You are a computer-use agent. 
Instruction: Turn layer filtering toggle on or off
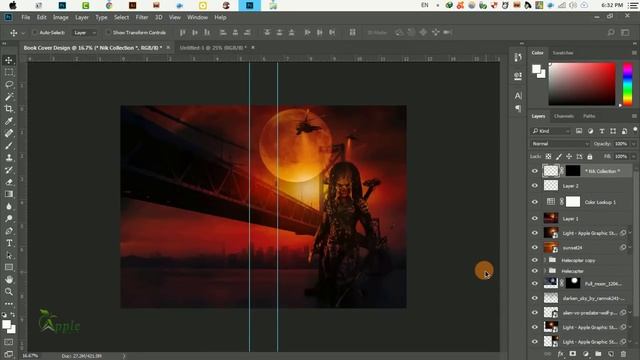pos(635,130)
